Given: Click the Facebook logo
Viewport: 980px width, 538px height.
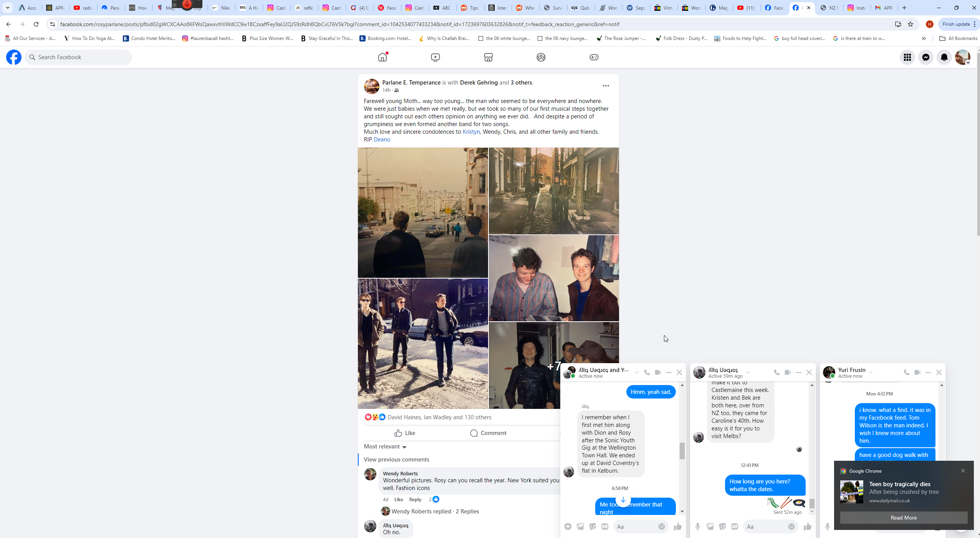Looking at the screenshot, I should [14, 57].
